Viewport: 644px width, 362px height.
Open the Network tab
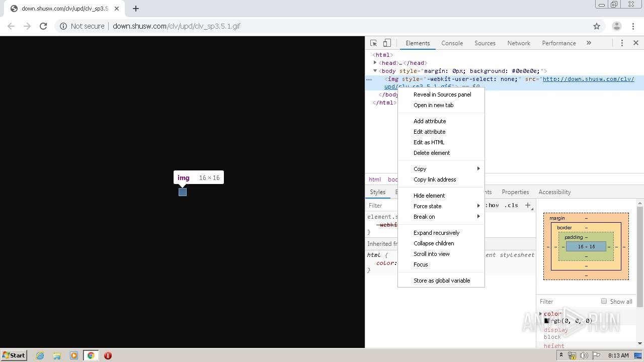(x=519, y=43)
